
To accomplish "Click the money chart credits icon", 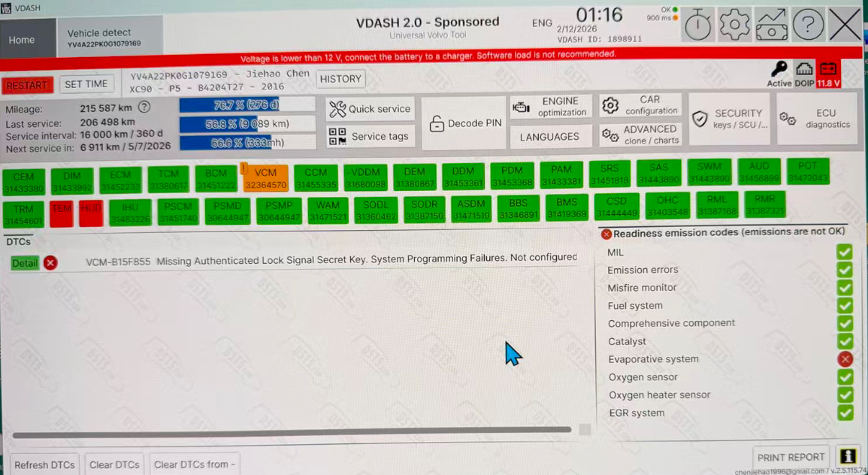I will [772, 26].
